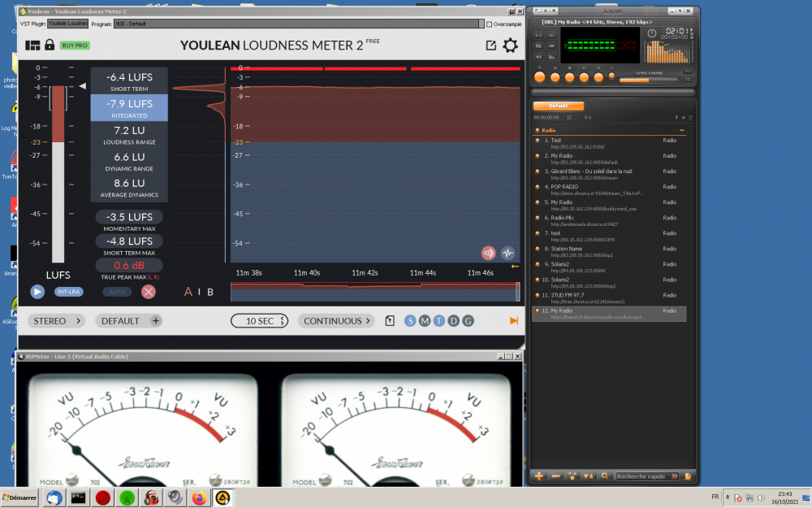Reset measurements with the red X button

click(x=148, y=292)
